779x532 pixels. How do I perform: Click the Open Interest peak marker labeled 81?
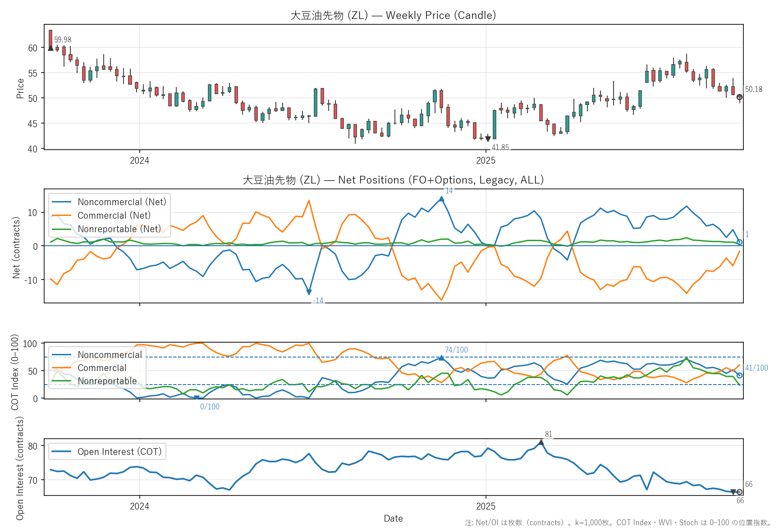point(541,442)
